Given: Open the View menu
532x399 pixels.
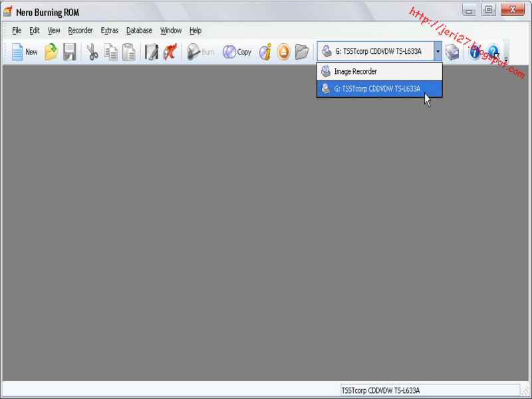Looking at the screenshot, I should point(54,31).
